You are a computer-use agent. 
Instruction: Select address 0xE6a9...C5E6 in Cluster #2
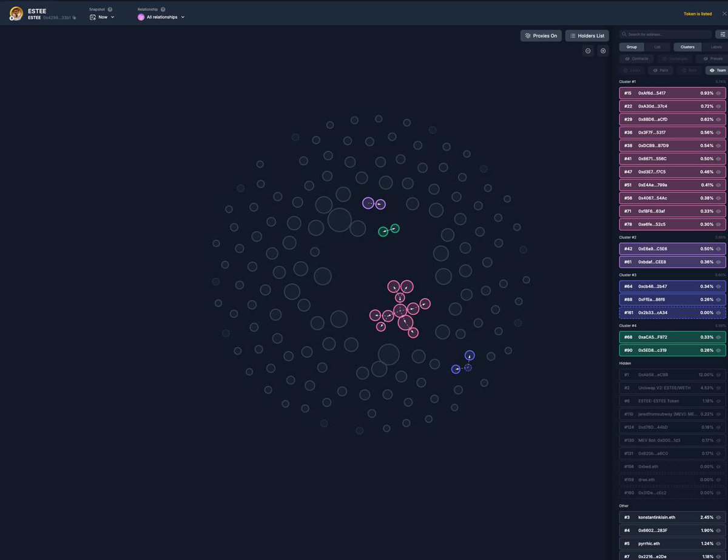click(652, 249)
